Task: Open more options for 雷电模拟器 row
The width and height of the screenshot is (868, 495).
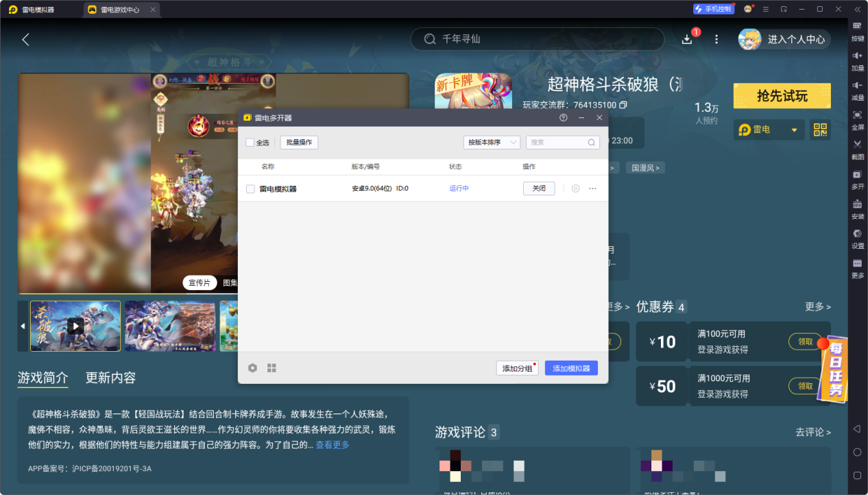Action: click(592, 189)
